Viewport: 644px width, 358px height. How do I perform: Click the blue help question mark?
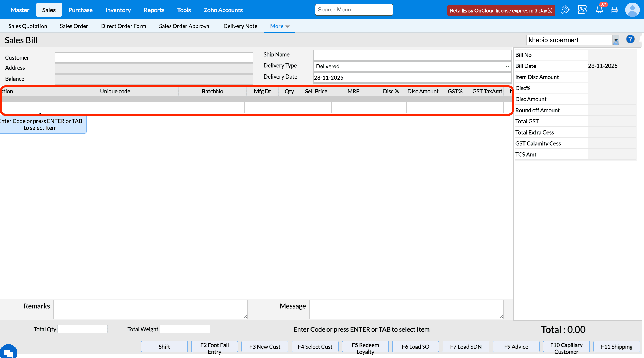(x=630, y=39)
